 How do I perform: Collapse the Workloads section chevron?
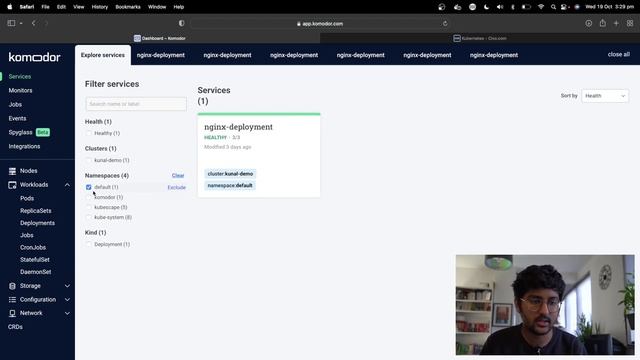67,185
